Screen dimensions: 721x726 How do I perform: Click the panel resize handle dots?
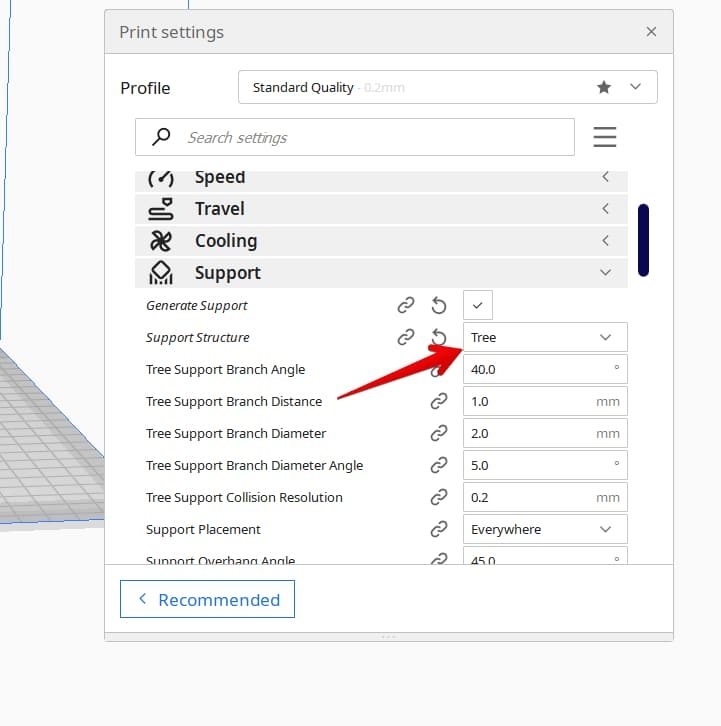[389, 637]
